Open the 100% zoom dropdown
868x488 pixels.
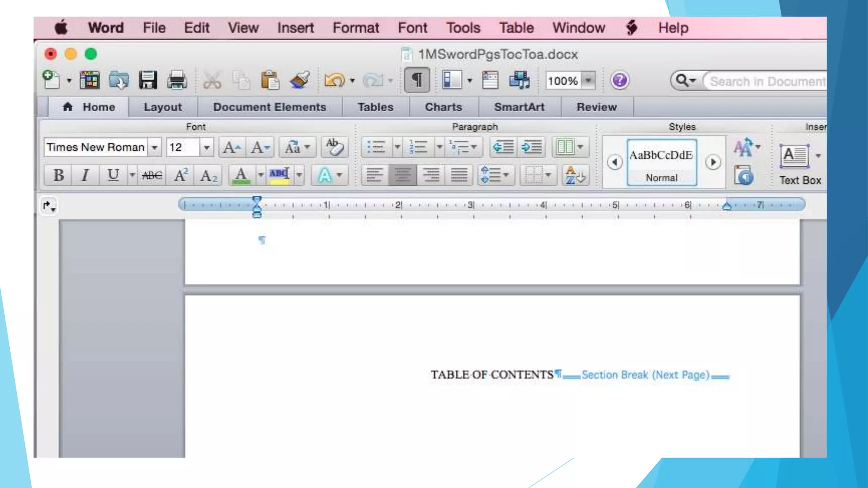588,80
